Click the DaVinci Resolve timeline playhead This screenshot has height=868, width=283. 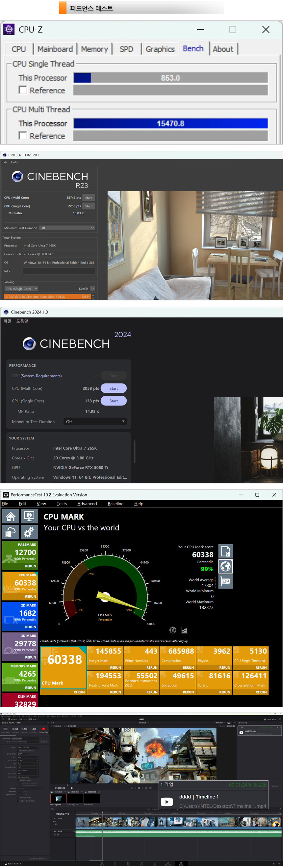(103, 812)
